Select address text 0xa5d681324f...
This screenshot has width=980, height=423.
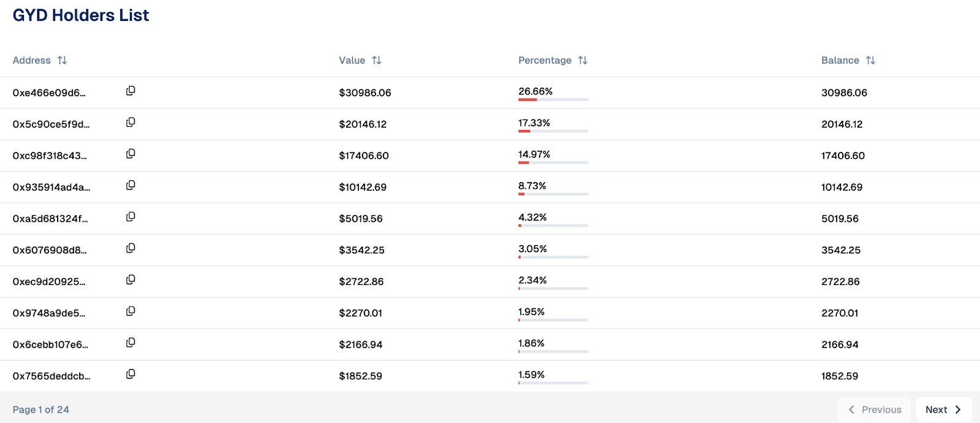click(x=50, y=218)
